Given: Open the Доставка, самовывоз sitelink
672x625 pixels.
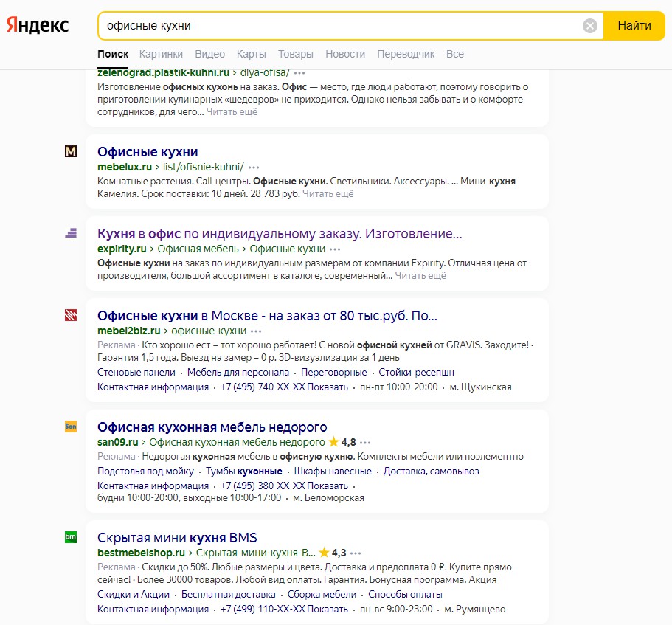Looking at the screenshot, I should tap(431, 471).
